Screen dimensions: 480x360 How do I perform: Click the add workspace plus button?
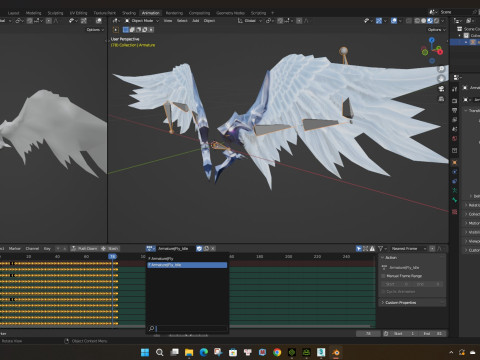pos(273,13)
